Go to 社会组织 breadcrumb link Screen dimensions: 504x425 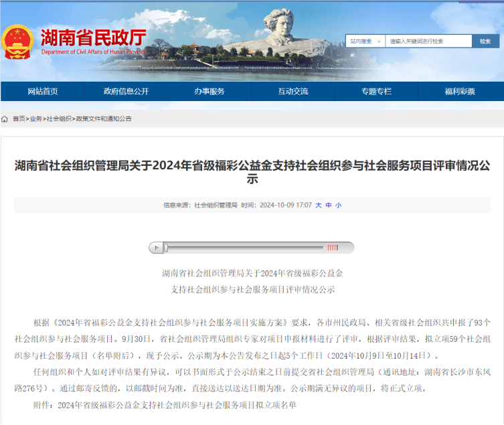click(59, 119)
